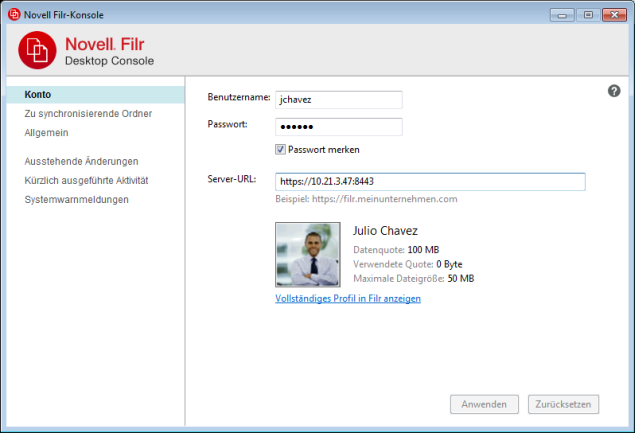Show Kürzlich ausgeführte Aktivität

(86, 180)
